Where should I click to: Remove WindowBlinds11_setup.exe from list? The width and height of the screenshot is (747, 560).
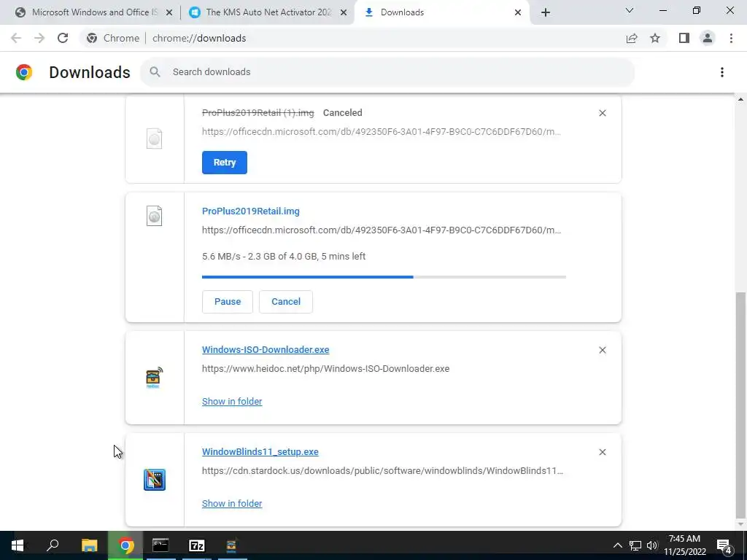(603, 452)
